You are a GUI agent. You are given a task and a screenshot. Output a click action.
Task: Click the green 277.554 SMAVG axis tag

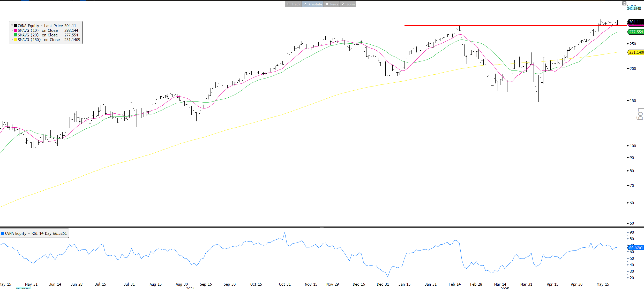pyautogui.click(x=636, y=32)
